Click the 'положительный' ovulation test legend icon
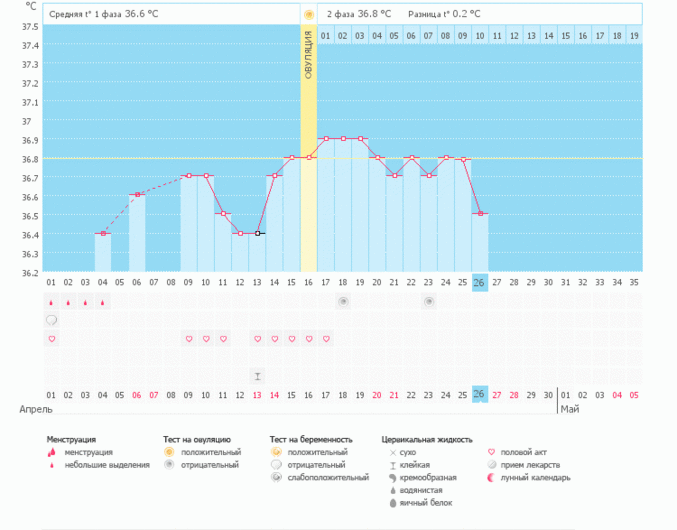 [168, 452]
